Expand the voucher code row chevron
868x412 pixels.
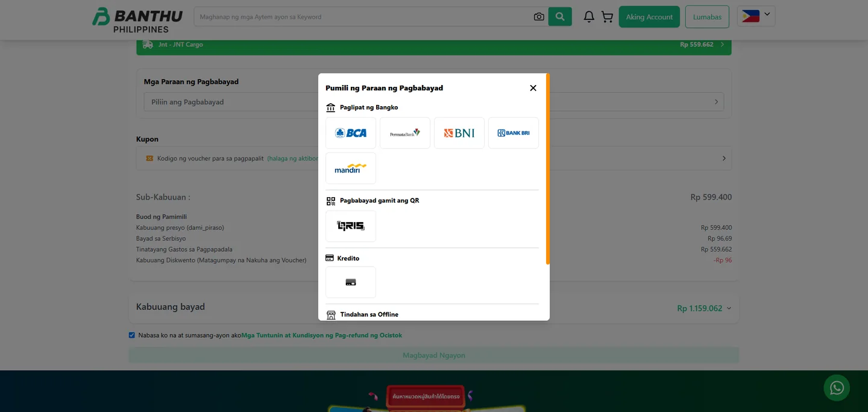click(x=724, y=159)
